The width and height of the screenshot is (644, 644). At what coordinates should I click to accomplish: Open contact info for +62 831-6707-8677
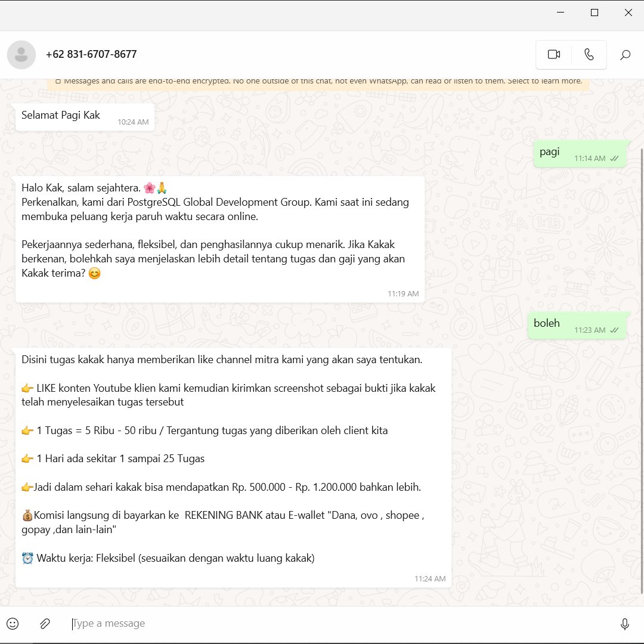tap(91, 54)
